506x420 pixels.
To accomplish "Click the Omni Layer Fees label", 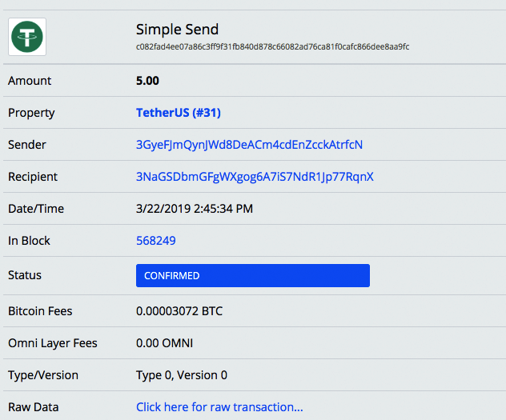I will [x=53, y=343].
